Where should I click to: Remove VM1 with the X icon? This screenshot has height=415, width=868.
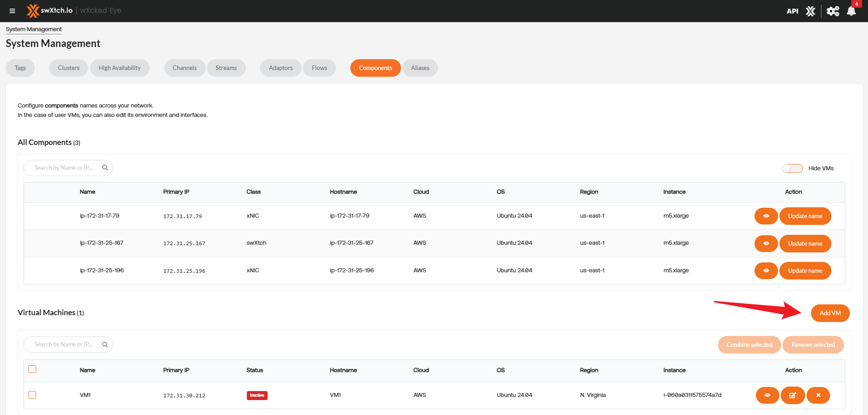click(818, 395)
